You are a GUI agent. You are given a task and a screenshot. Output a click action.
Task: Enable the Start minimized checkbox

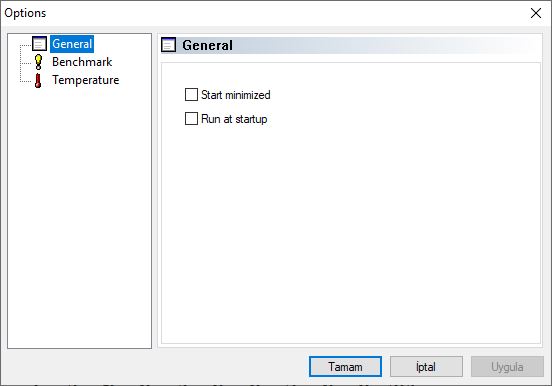pyautogui.click(x=191, y=94)
